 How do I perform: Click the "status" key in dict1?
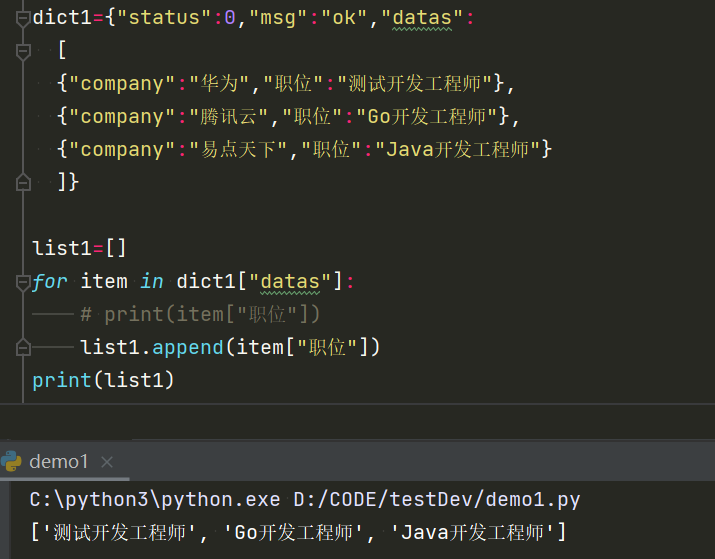(164, 18)
